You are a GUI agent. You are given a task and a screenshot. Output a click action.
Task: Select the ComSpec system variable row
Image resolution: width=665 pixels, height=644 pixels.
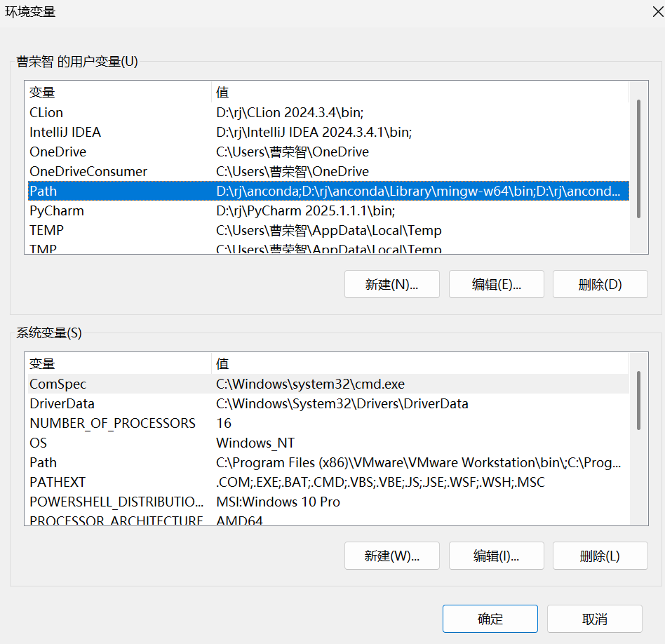point(329,384)
